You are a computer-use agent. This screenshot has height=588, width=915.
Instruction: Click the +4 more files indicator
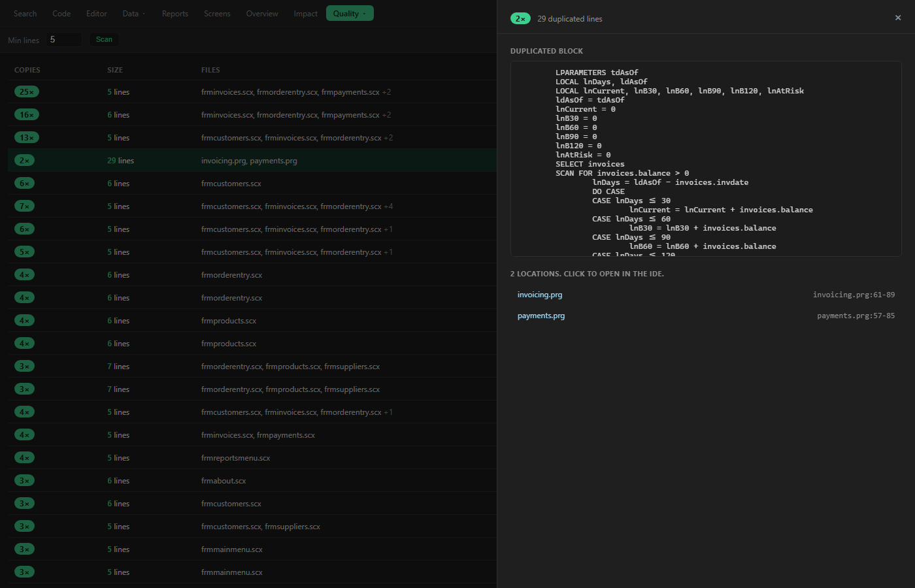click(388, 206)
